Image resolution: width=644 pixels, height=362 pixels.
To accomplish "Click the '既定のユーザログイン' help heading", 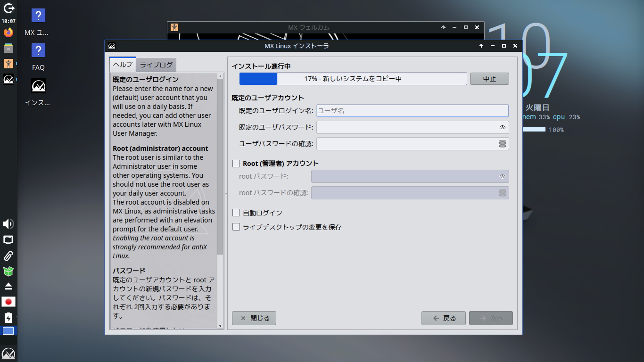I will tap(146, 79).
